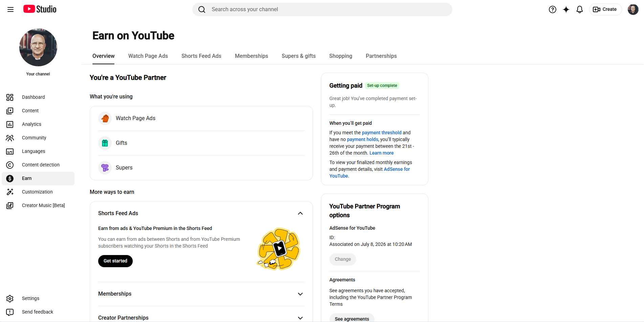The height and width of the screenshot is (322, 644).
Task: Click the Your channel label
Action: [x=38, y=74]
